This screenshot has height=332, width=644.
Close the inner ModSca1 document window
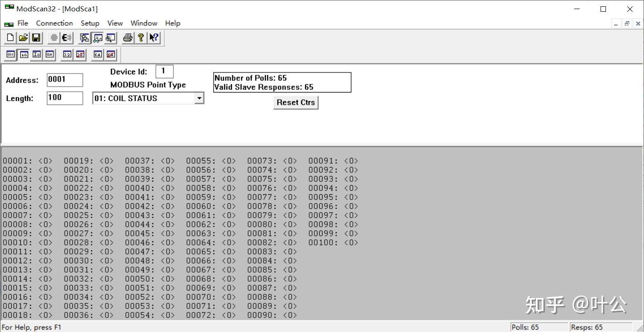[638, 24]
